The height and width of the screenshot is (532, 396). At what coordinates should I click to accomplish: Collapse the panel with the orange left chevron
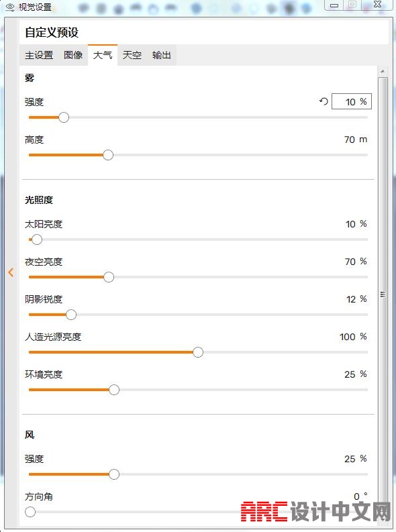click(x=11, y=272)
